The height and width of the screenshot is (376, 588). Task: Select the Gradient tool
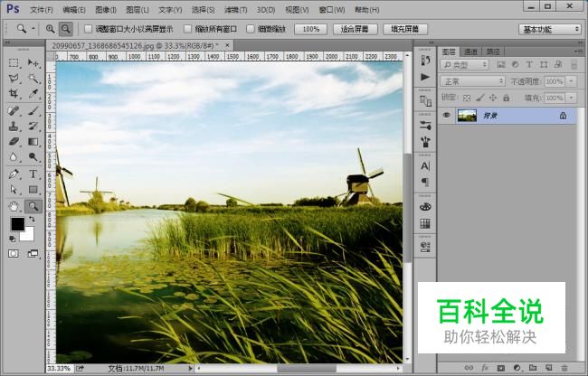click(33, 142)
